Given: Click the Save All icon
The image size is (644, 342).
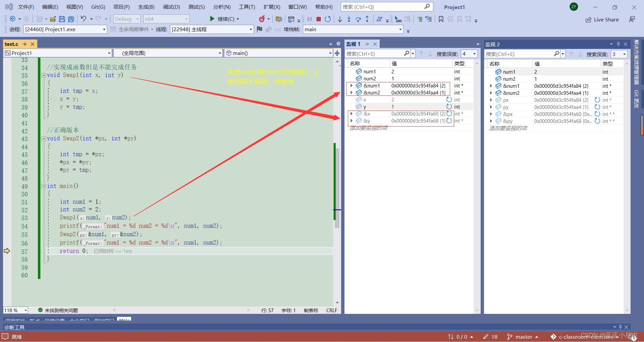Looking at the screenshot, I should [71, 19].
